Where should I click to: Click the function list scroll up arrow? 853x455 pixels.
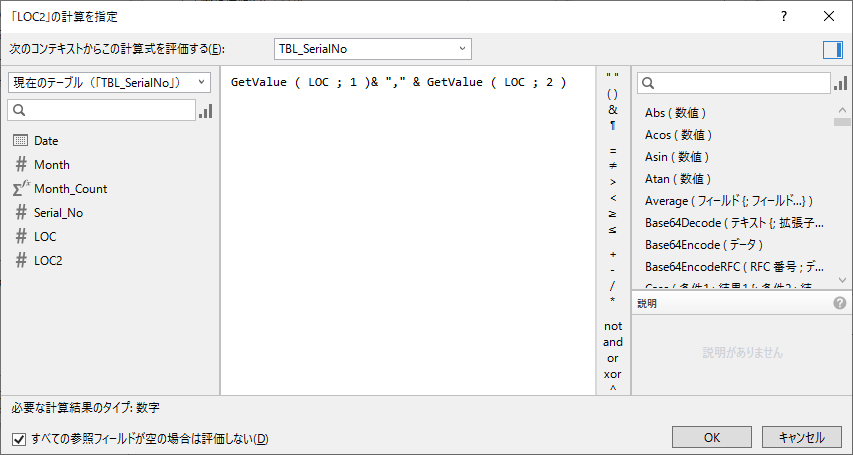842,110
